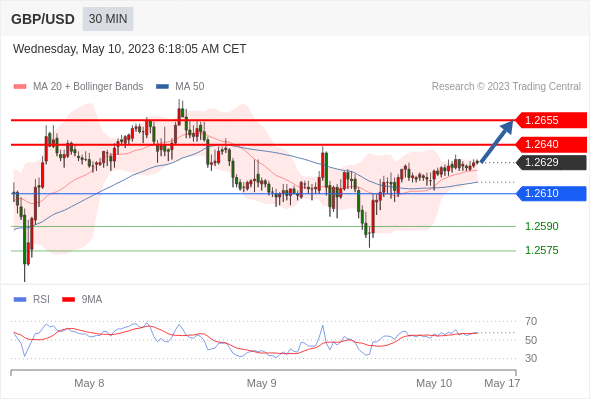Click the RSI 70 level label

[x=531, y=321]
